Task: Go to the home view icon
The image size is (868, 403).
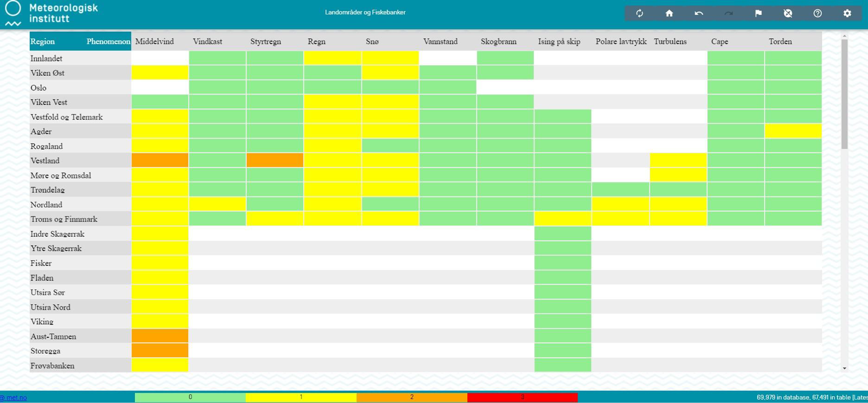Action: click(669, 13)
